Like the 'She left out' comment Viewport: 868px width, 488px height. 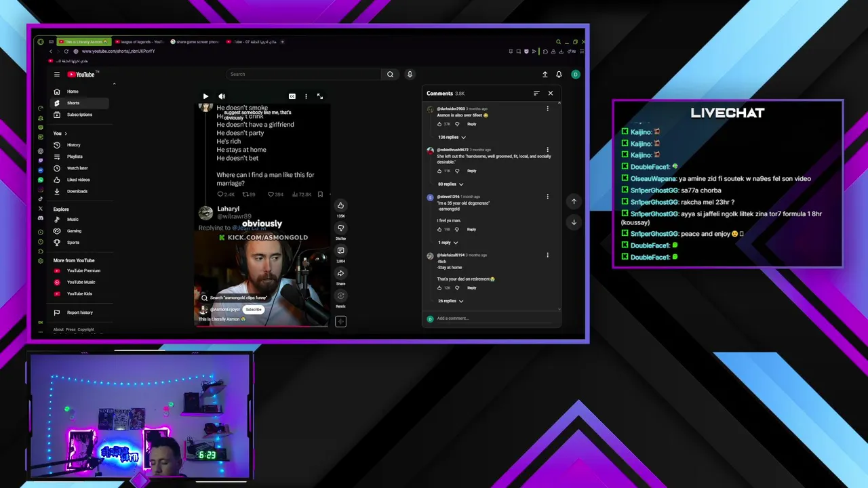[x=439, y=171]
